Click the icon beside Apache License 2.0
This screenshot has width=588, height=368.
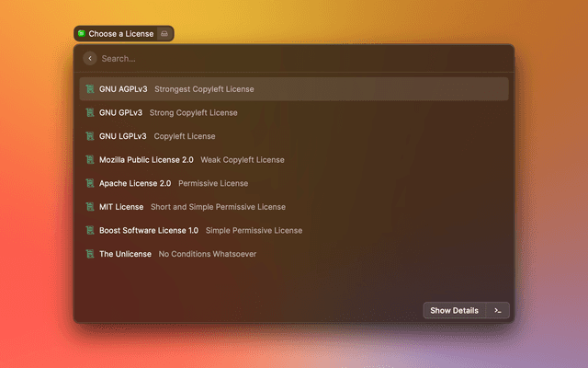[90, 183]
